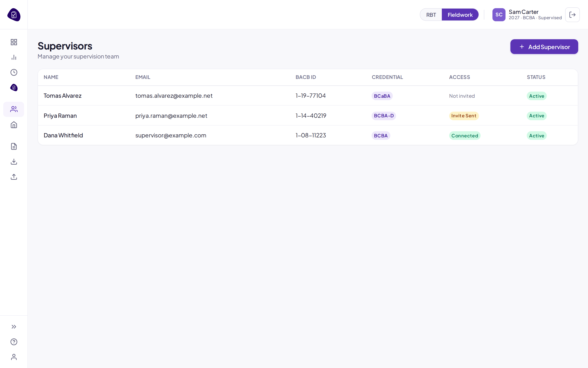Screen dimensions: 588x368
Task: Switch to RBT mode
Action: [x=431, y=15]
